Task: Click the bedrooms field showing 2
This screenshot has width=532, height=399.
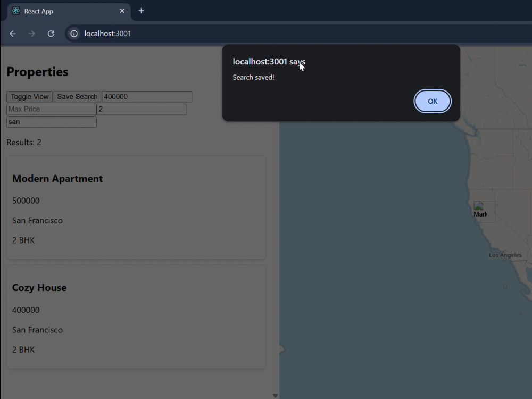Action: click(142, 109)
